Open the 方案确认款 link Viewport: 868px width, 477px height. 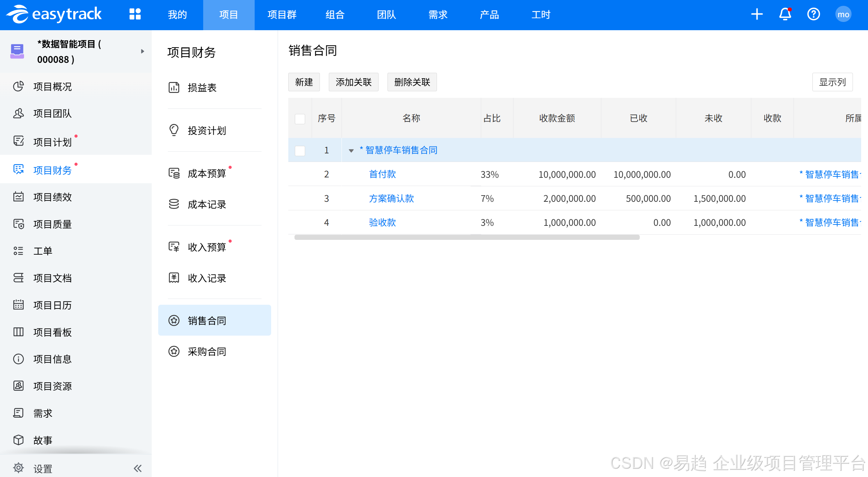coord(391,198)
